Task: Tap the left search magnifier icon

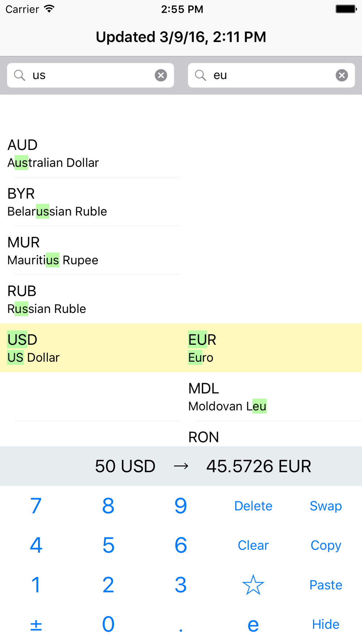Action: pos(20,75)
